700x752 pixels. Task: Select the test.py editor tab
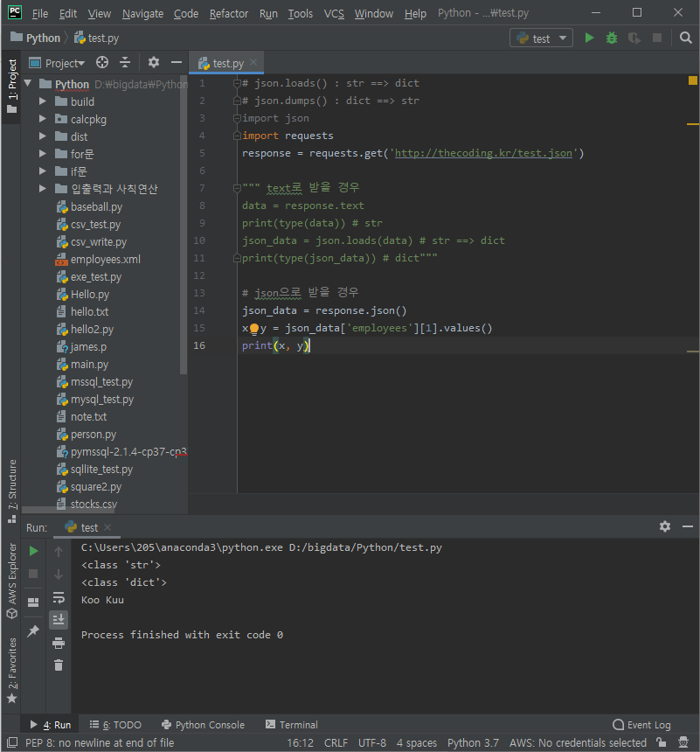[x=228, y=63]
